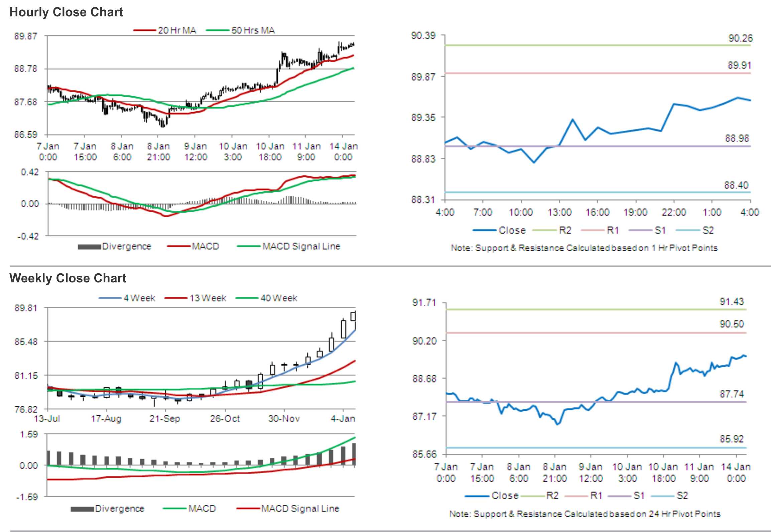Select the 4 Week legend entry
This screenshot has width=771, height=532.
coord(127,298)
